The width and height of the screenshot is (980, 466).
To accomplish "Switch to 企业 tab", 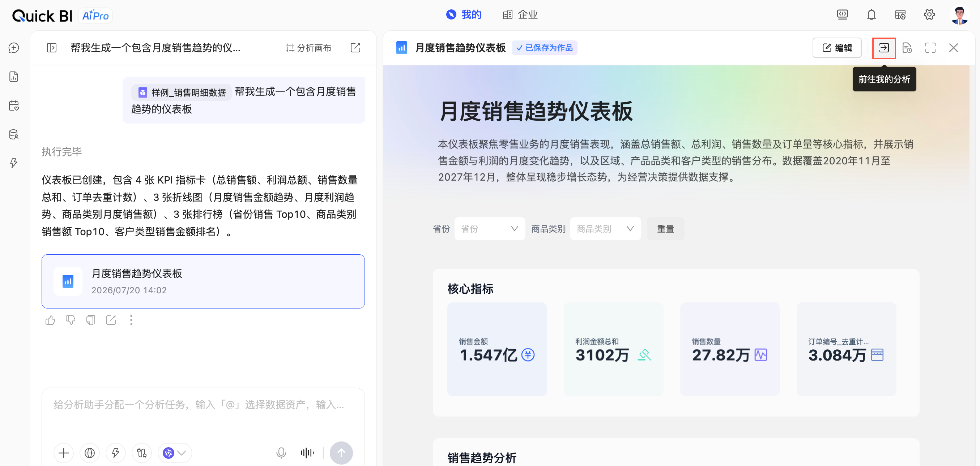I will (520, 15).
